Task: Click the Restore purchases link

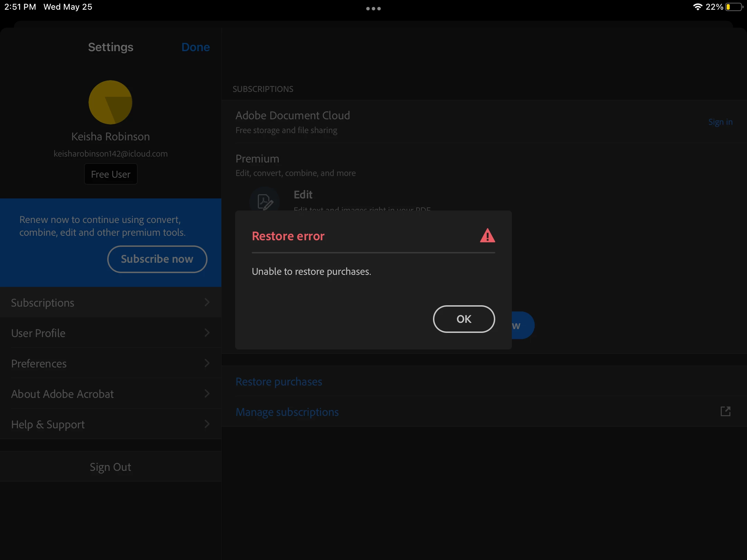Action: click(279, 382)
